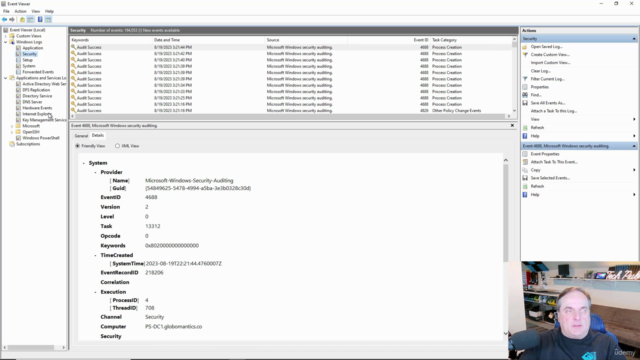Select XML View radio button

[x=118, y=146]
